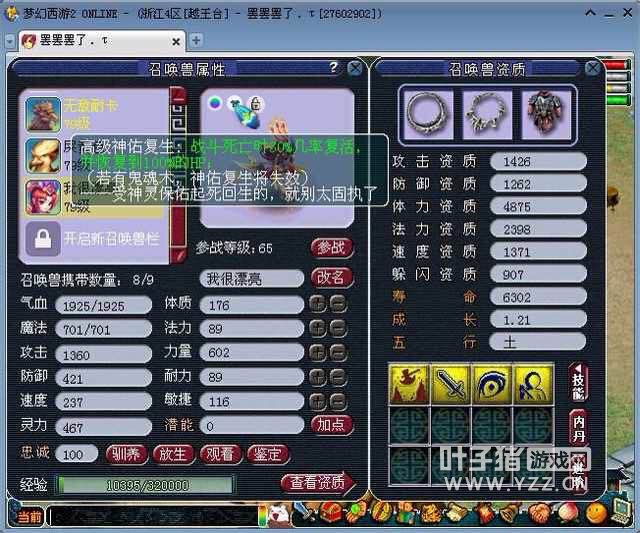Viewport: 640px width, 533px height.
Task: Click the 参战 button
Action: (x=331, y=247)
